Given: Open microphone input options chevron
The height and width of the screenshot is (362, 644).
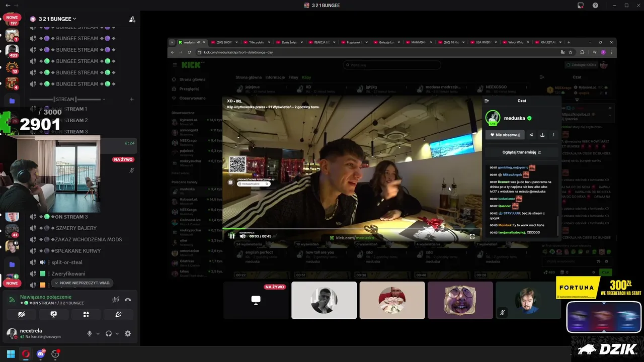Looking at the screenshot, I should pos(98,333).
